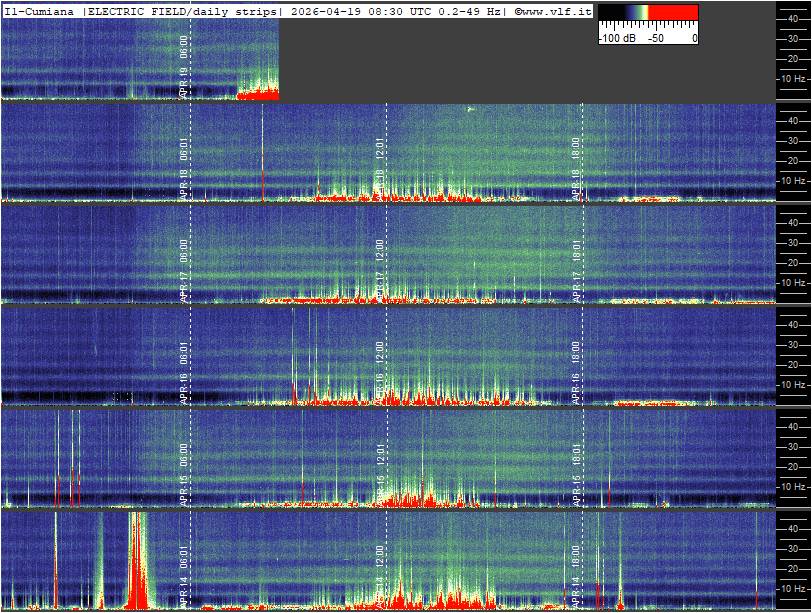Click the www.vlf.it link in header
The width and height of the screenshot is (812, 613).
pos(556,11)
